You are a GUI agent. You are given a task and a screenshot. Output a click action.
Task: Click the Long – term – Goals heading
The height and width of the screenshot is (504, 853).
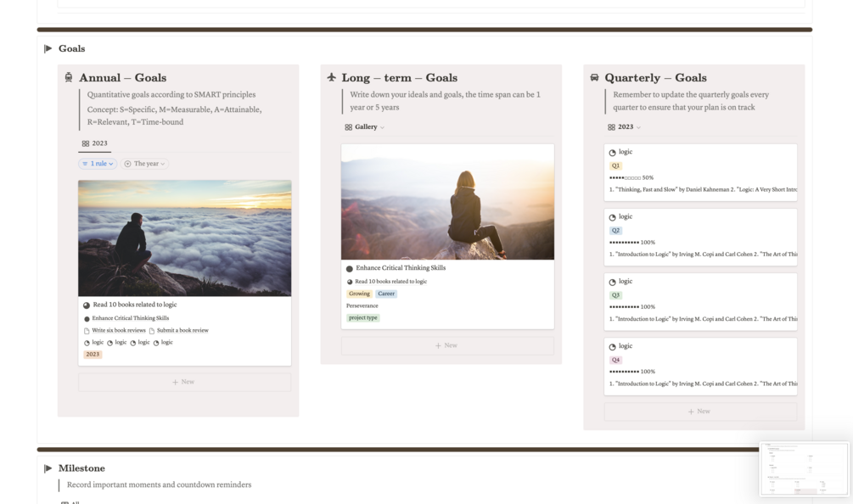coord(399,78)
